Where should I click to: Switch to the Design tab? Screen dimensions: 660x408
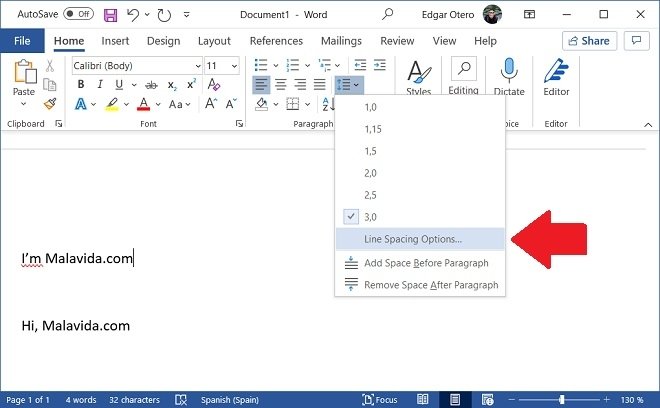click(x=163, y=41)
